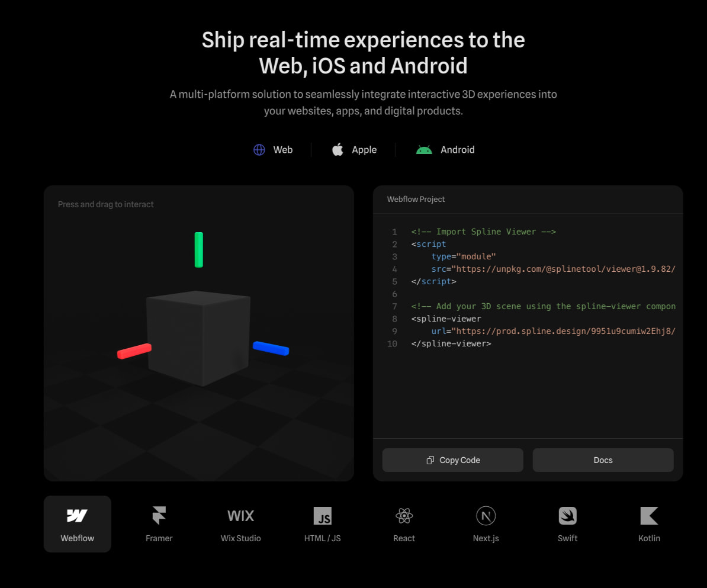The width and height of the screenshot is (707, 588).
Task: Click the 'Ship real-time experiences' heading
Action: pyautogui.click(x=364, y=53)
